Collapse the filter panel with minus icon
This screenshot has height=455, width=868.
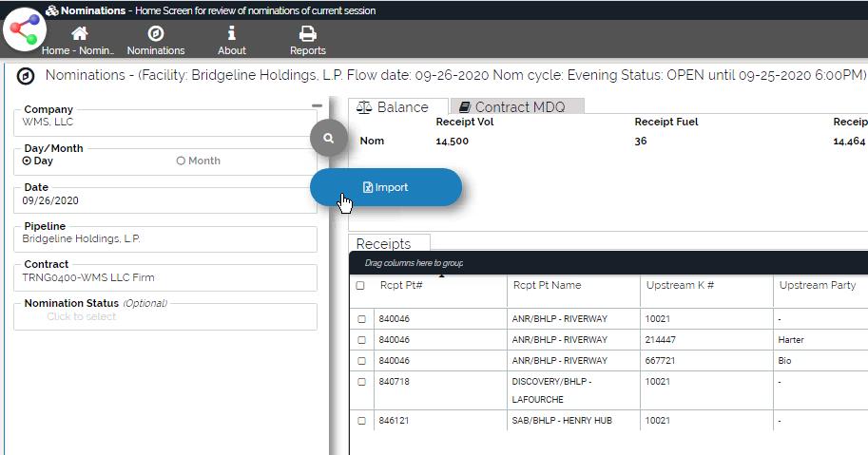[x=317, y=106]
